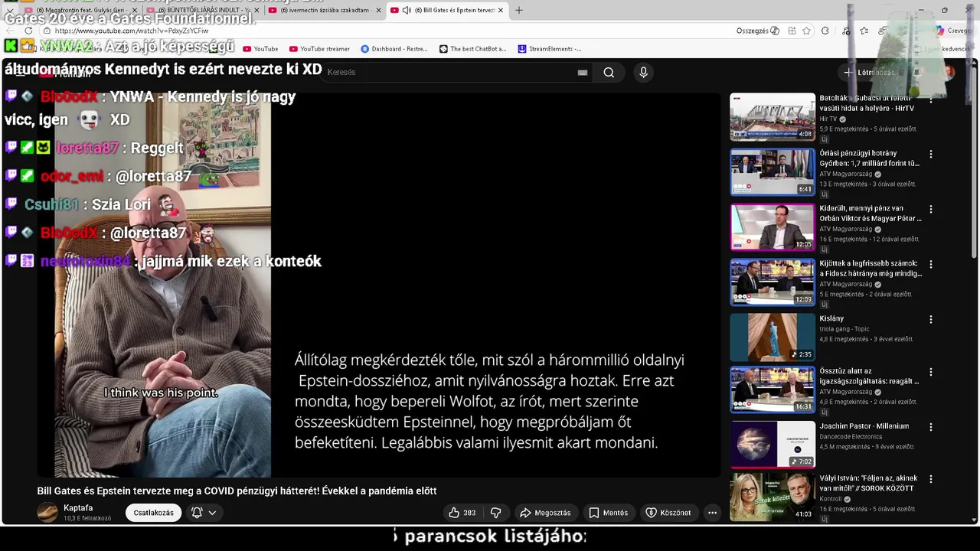Open the Favorites list icon in toolbar
Image resolution: width=980 pixels, height=551 pixels.
point(864,31)
